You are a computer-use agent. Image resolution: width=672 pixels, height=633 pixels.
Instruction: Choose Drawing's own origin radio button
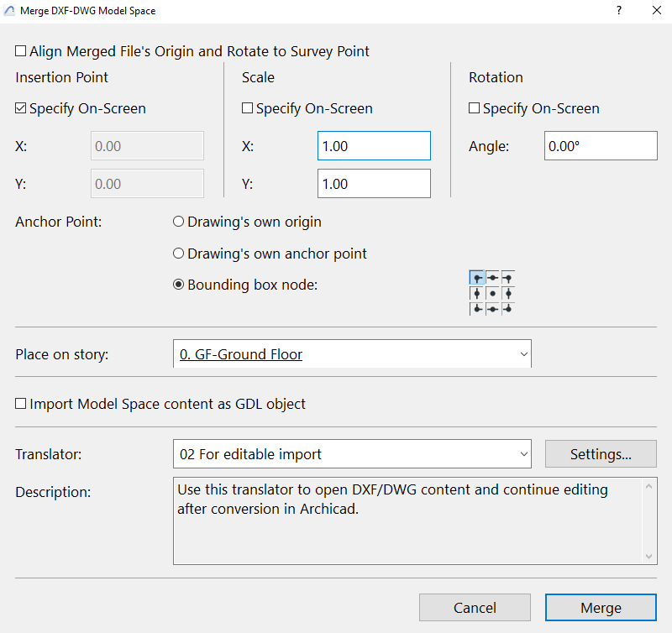[178, 222]
